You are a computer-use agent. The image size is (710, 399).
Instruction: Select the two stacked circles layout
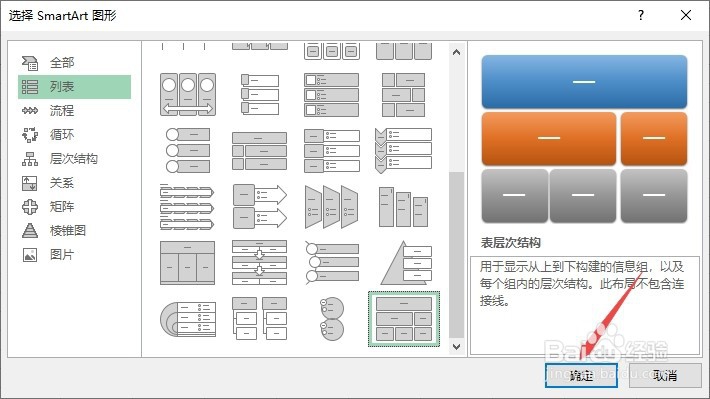tap(331, 319)
